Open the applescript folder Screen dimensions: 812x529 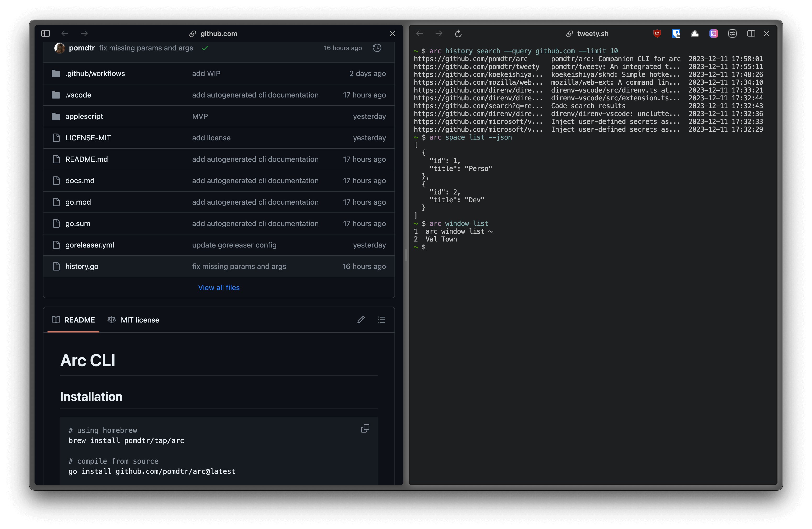(x=84, y=116)
